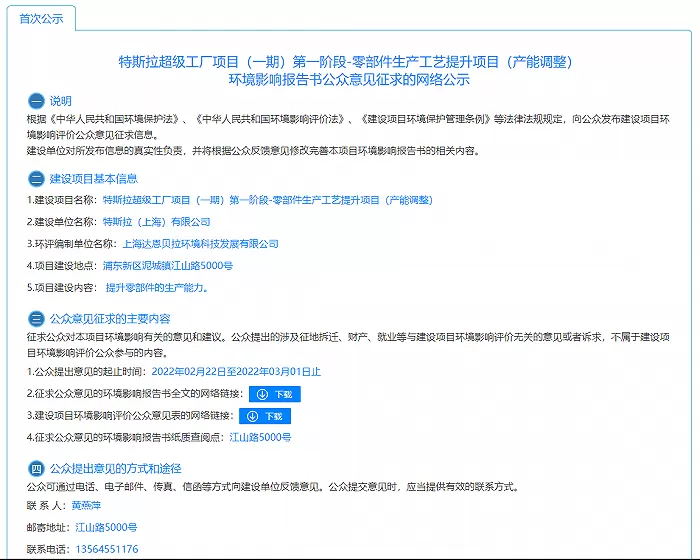Click contact person name 黄燕萍
Screen dimensions: 700x560
pos(86,506)
